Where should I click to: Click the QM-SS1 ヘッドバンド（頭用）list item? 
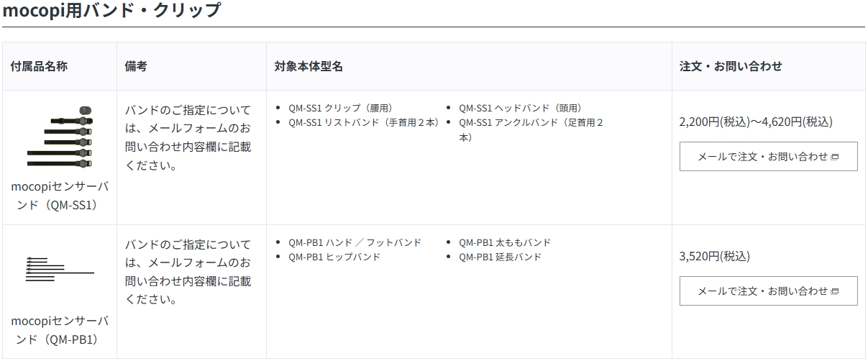tap(520, 108)
